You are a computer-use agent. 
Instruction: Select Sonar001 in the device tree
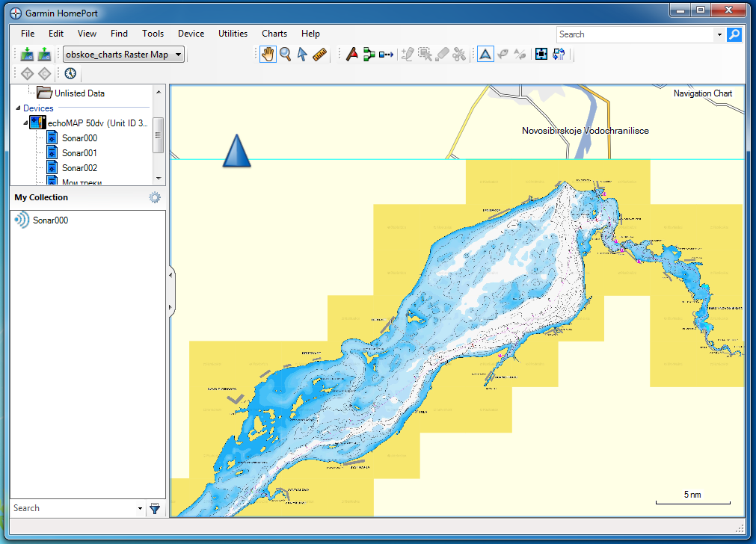click(72, 153)
